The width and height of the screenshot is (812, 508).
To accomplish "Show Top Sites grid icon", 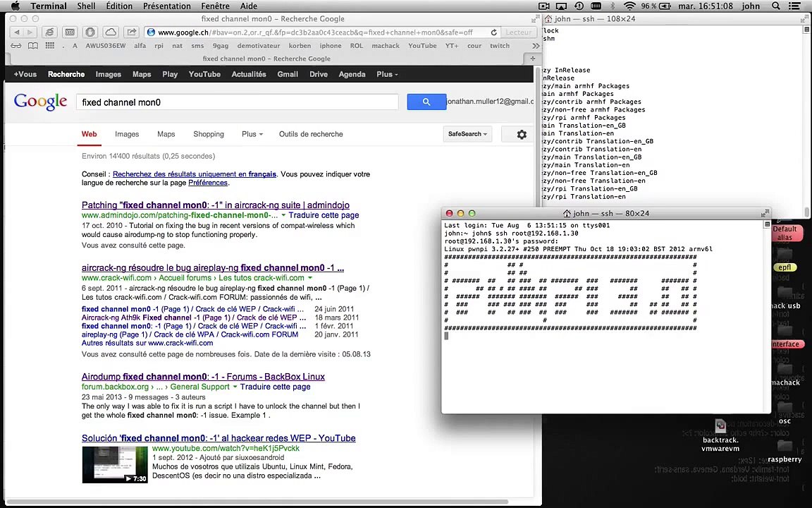I will 50,46.
